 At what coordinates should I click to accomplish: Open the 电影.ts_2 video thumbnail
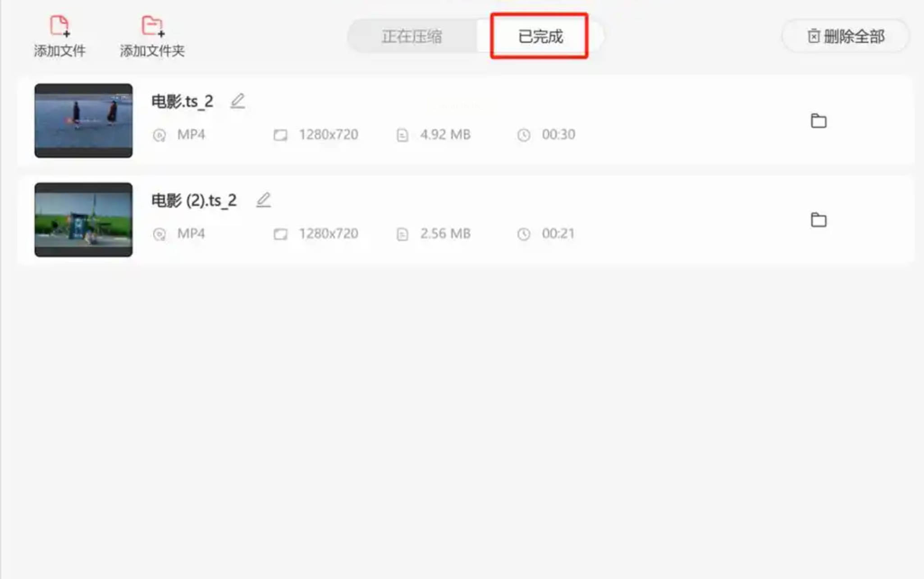click(83, 120)
